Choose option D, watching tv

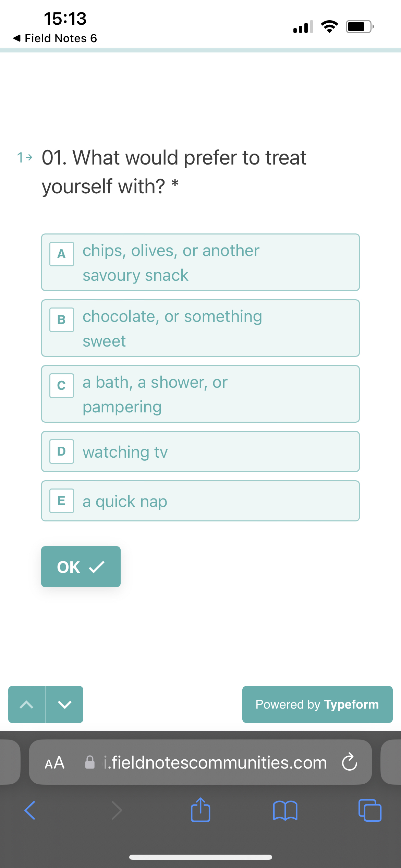click(x=200, y=451)
